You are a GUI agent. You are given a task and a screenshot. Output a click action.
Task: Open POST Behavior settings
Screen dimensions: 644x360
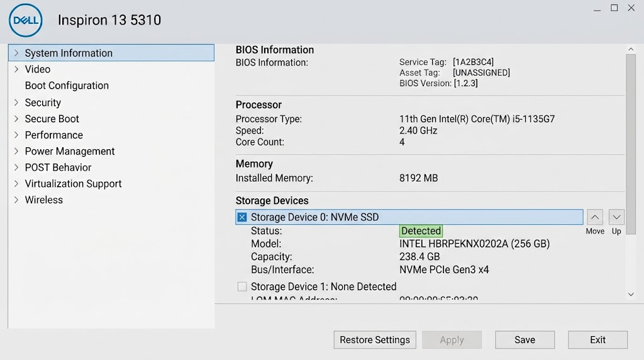58,167
